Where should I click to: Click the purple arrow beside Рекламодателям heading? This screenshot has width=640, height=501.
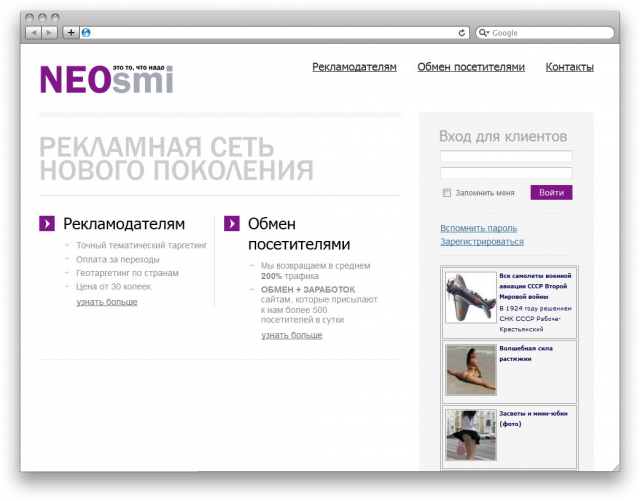pyautogui.click(x=47, y=223)
